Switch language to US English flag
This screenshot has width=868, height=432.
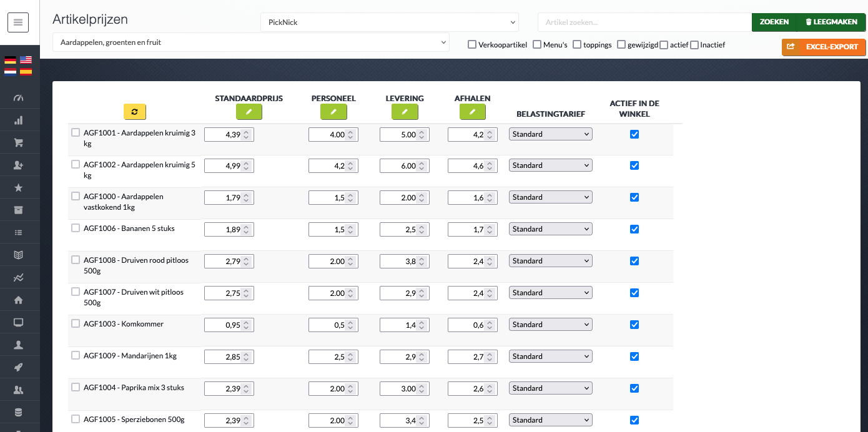tap(26, 60)
